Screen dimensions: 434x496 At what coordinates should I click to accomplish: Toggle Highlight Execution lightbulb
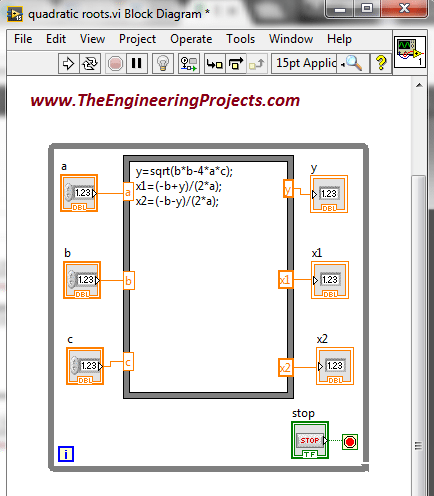pyautogui.click(x=163, y=63)
